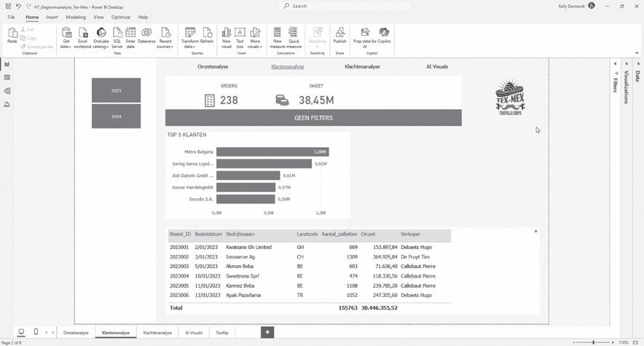Toggle the 2023 year slicer
Viewport: 644px width, 346px height.
point(117,90)
